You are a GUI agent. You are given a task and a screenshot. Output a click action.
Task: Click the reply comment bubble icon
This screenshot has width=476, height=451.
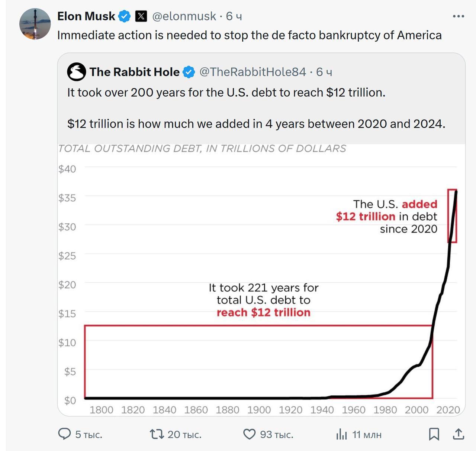[x=64, y=434]
